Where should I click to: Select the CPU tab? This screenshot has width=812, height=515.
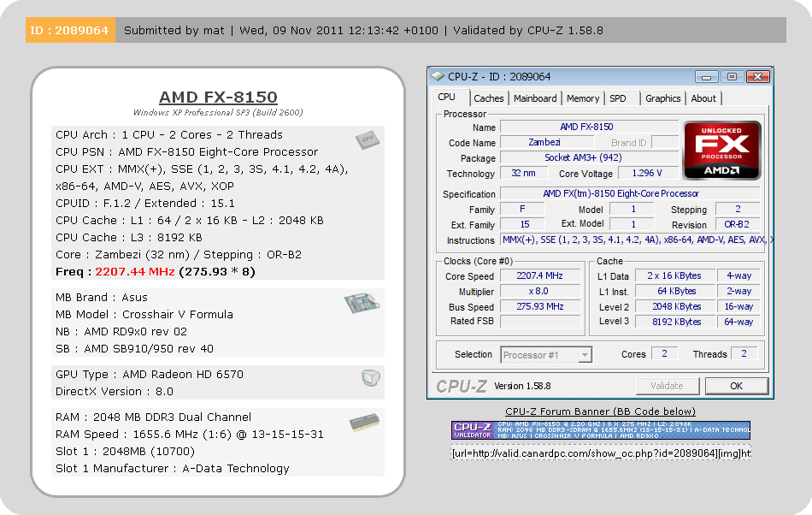pos(446,98)
